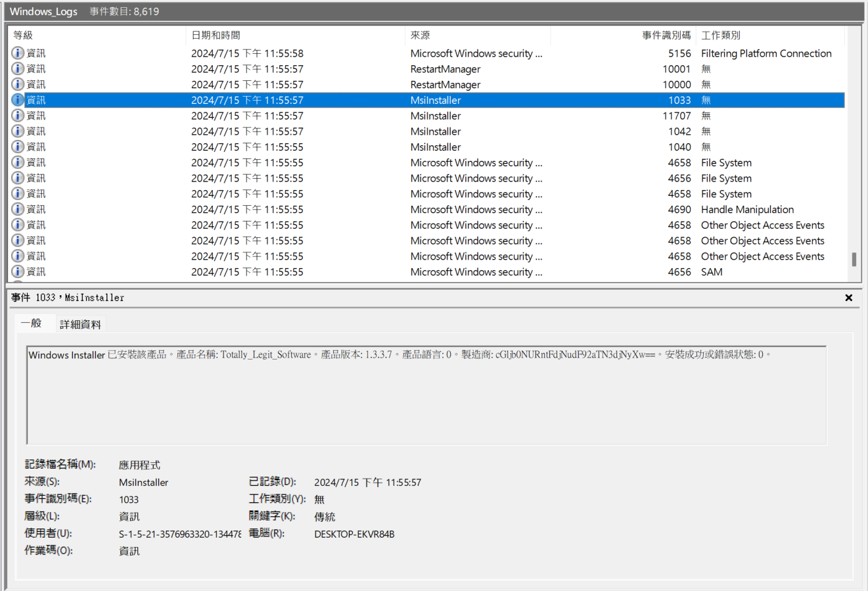Click info icon of RestartManager 10000 row

18,85
